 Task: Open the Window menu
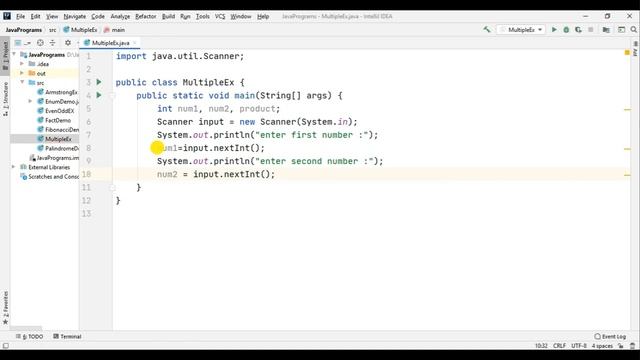[x=241, y=16]
